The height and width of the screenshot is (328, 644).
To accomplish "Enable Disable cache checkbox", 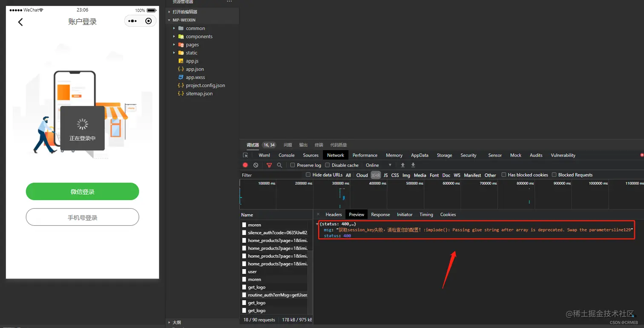I will coord(327,165).
